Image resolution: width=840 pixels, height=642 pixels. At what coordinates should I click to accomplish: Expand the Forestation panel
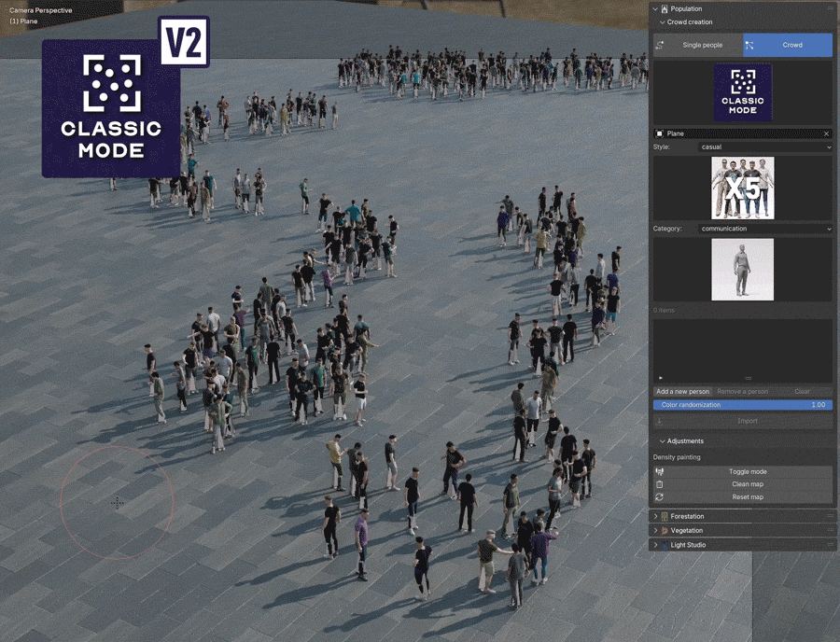pyautogui.click(x=656, y=516)
